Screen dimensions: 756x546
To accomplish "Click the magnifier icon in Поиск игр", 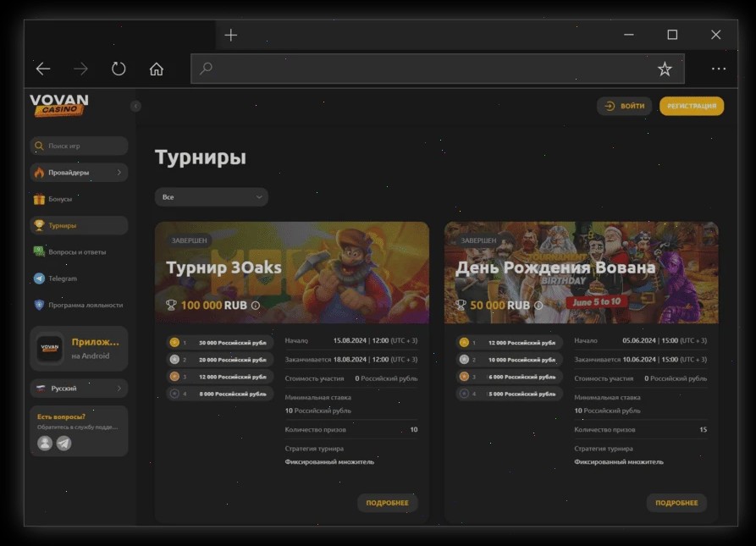I will (x=40, y=146).
